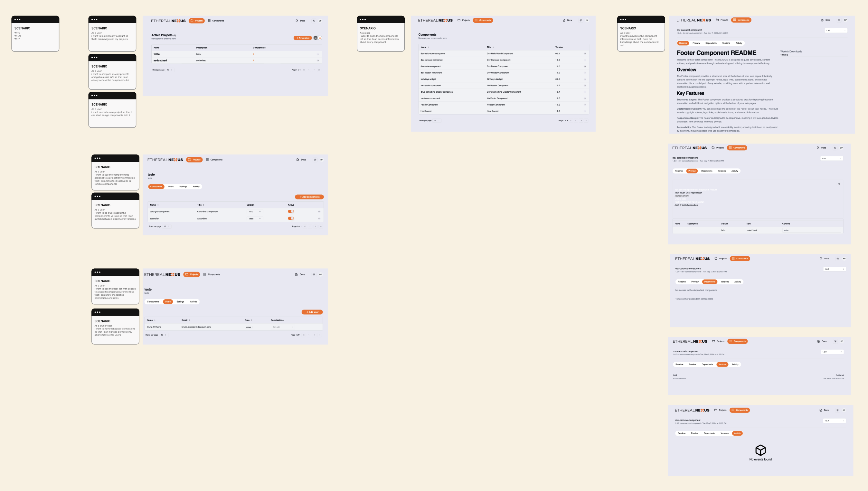Open external-link icon in Preview frame

tap(839, 184)
